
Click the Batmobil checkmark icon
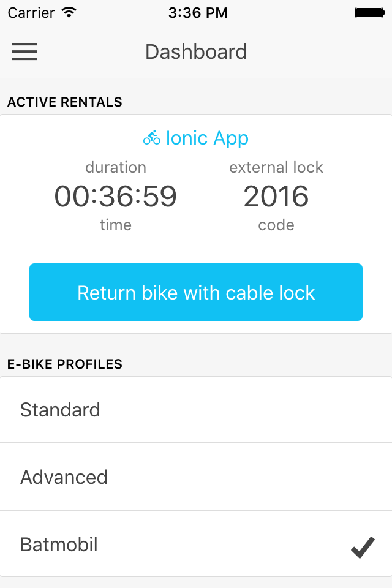[x=363, y=547]
